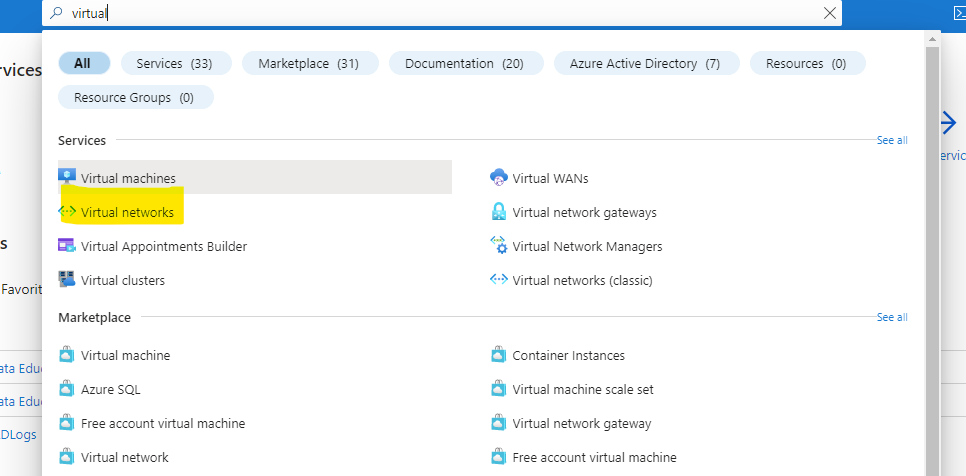This screenshot has width=966, height=476.
Task: Click the search magnifier icon
Action: click(x=56, y=13)
